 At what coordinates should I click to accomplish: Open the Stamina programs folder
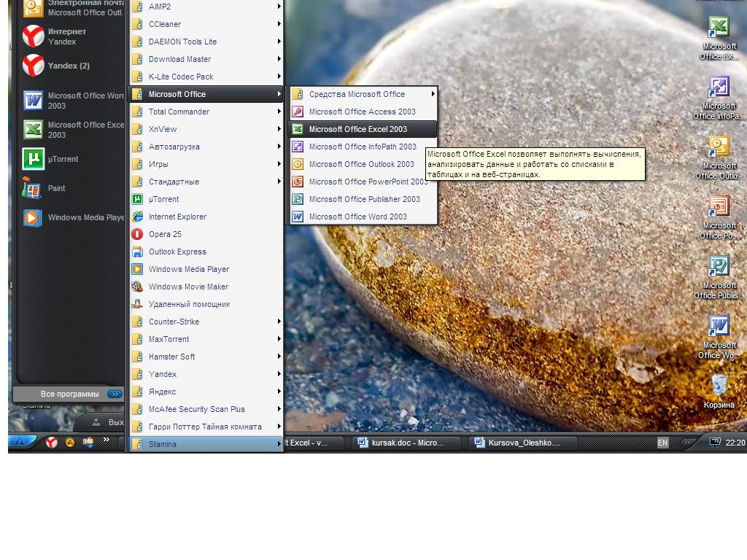click(206, 444)
